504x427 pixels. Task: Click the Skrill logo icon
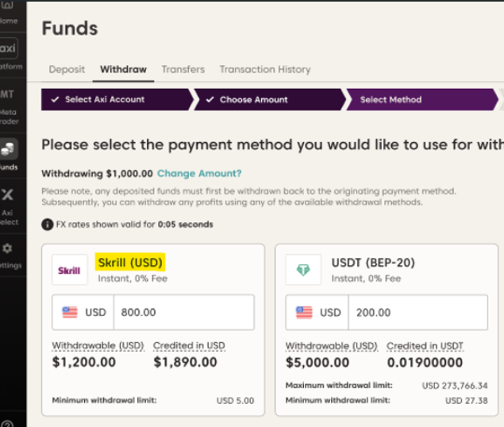(x=70, y=271)
